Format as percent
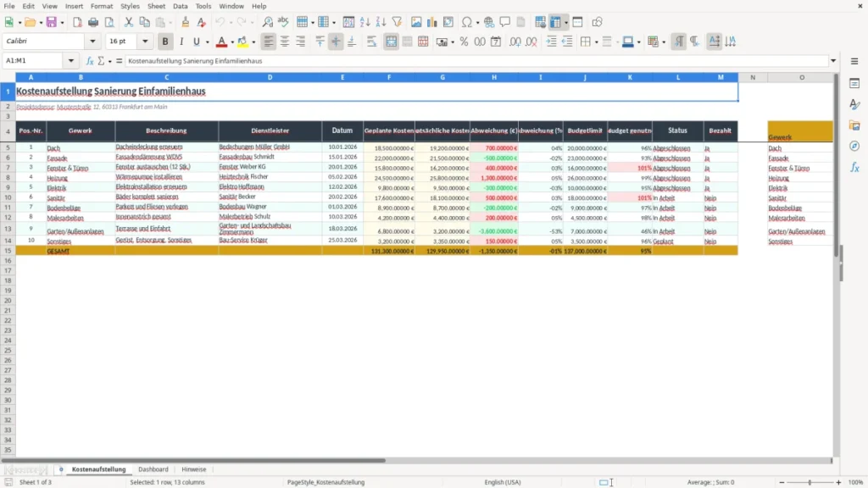The image size is (868, 488). click(x=464, y=42)
